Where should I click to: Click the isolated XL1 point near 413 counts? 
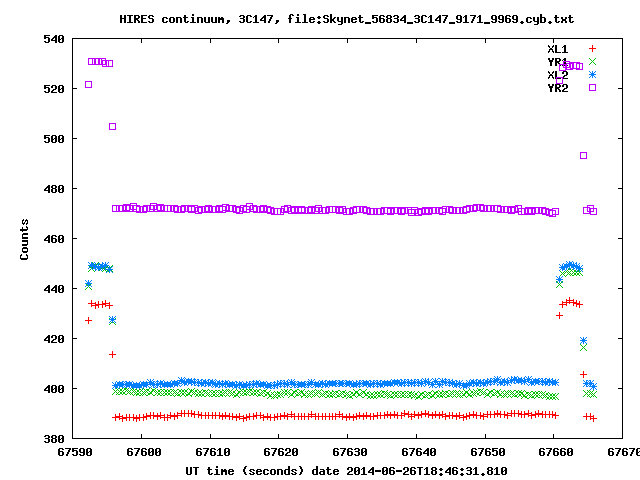click(113, 354)
